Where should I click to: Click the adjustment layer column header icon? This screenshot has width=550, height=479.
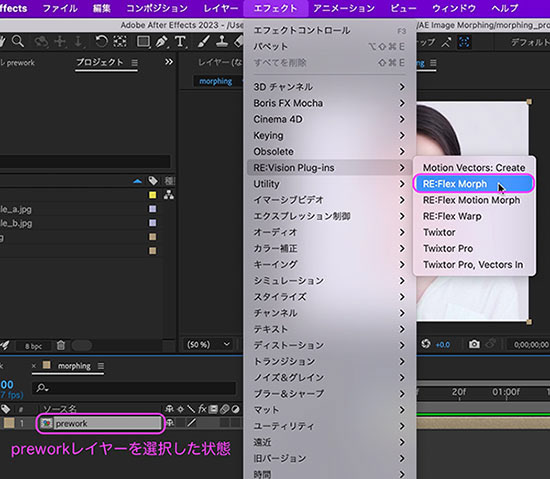[236, 409]
